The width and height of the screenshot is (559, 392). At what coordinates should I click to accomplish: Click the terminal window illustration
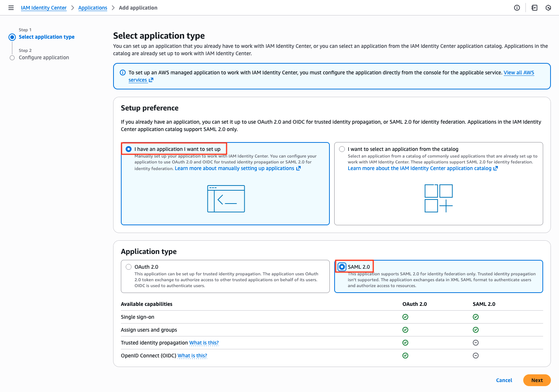(226, 199)
